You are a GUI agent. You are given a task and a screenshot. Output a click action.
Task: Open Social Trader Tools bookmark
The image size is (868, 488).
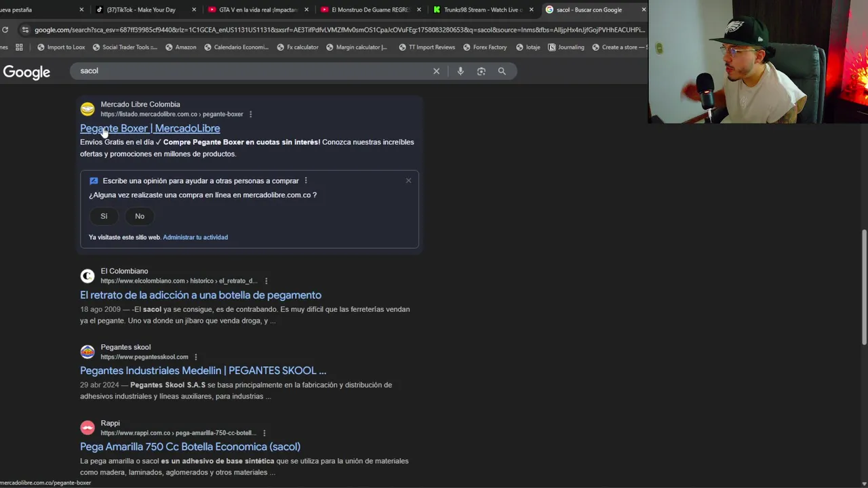pyautogui.click(x=125, y=47)
